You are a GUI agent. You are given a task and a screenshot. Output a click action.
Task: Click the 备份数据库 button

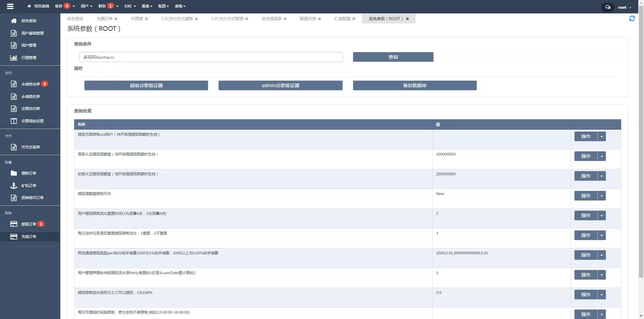(414, 86)
